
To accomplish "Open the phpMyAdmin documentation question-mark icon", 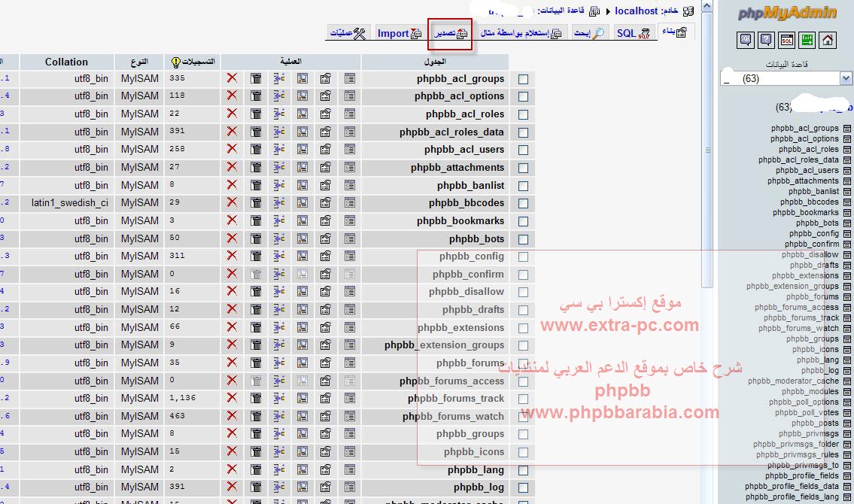I will coord(766,40).
